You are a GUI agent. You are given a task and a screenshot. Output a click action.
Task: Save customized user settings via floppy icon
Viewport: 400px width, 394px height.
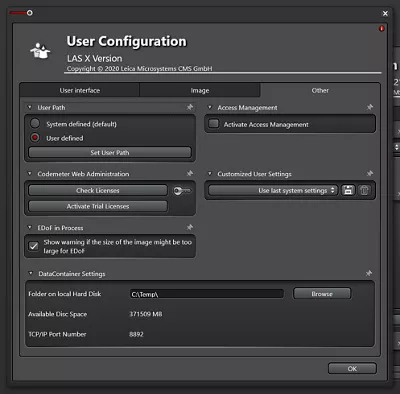(x=348, y=190)
